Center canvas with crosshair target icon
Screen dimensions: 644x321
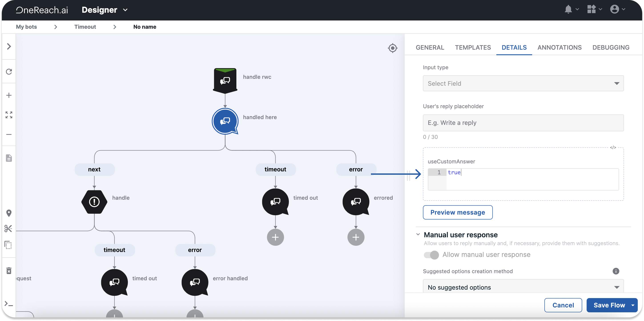(392, 48)
